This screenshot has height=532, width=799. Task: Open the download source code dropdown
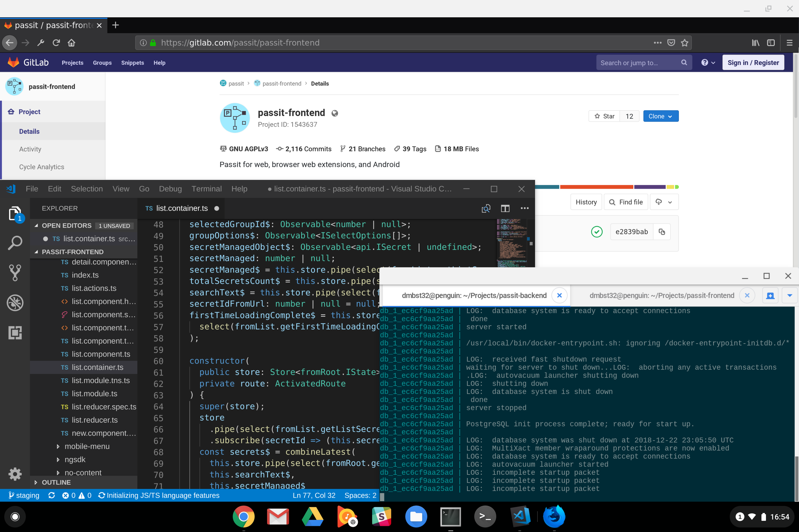[664, 202]
